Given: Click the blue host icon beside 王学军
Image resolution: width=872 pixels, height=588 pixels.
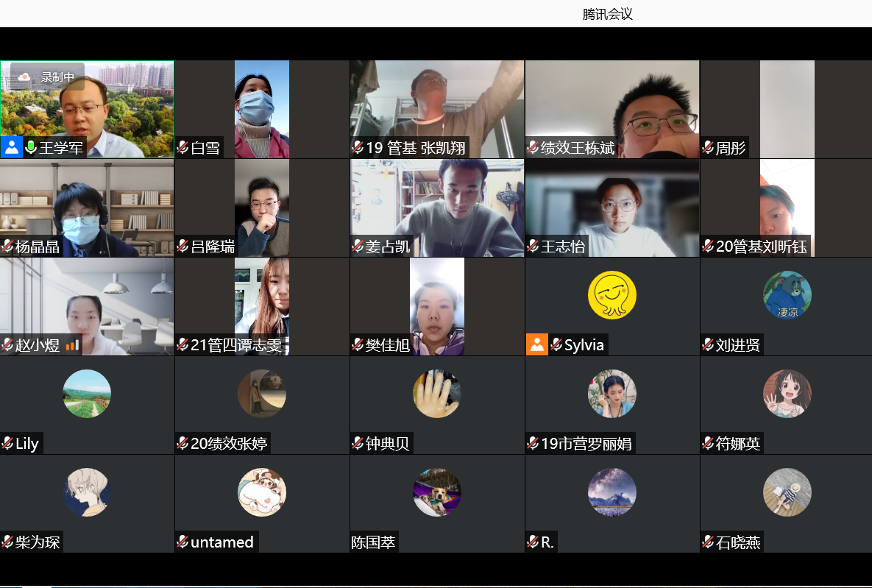Looking at the screenshot, I should pos(12,147).
